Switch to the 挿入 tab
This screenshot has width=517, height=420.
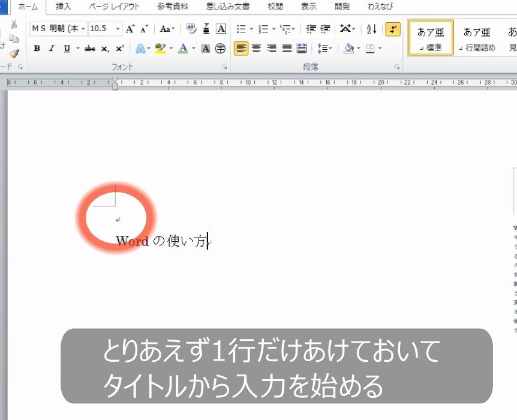pyautogui.click(x=63, y=7)
